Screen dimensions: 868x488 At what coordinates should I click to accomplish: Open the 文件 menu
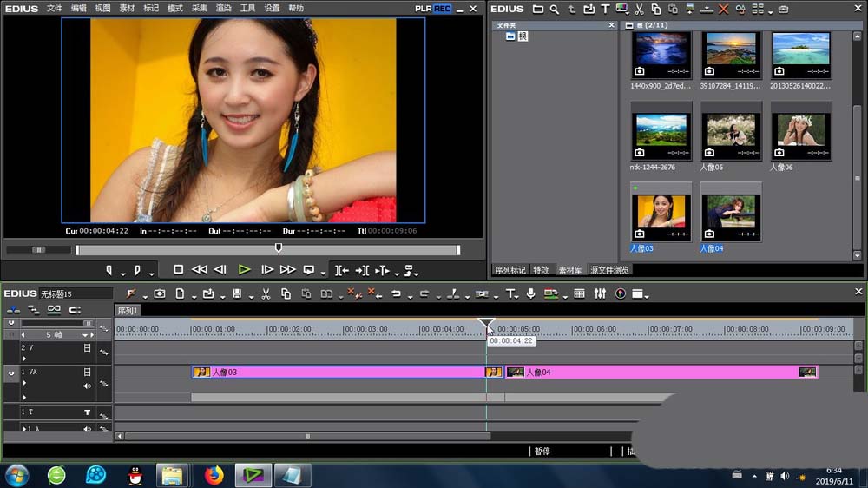(x=55, y=9)
